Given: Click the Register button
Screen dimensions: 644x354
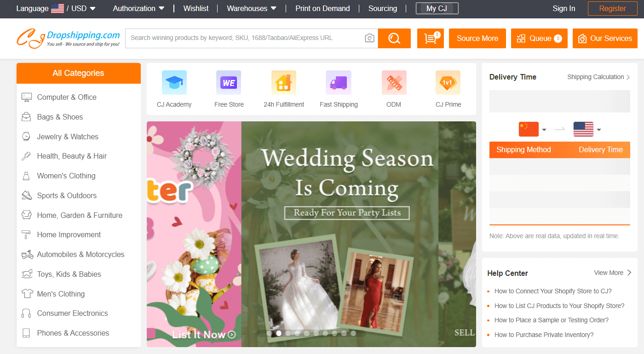Looking at the screenshot, I should click(x=612, y=8).
